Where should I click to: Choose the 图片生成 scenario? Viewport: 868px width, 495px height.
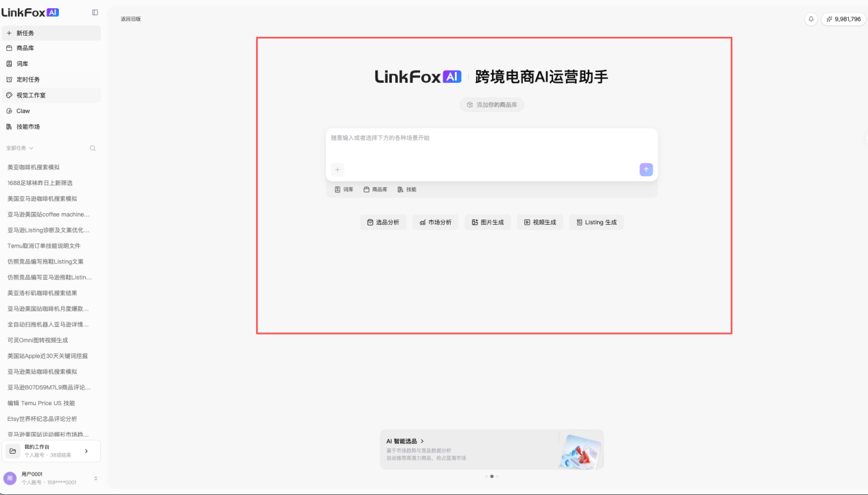click(x=488, y=222)
